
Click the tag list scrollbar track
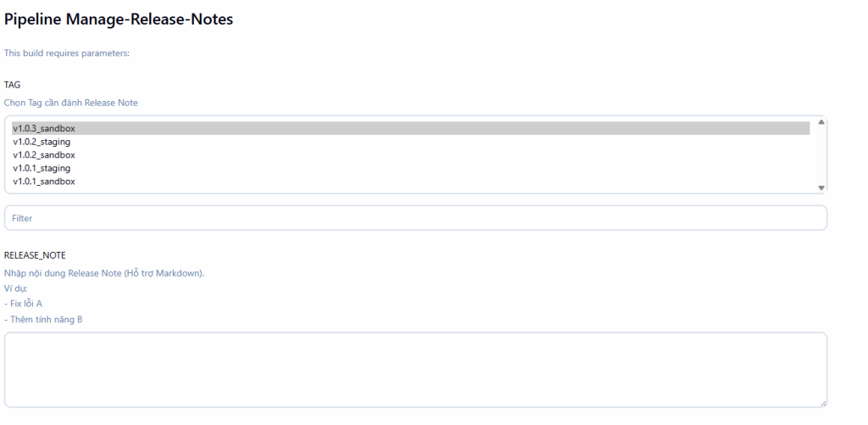821,154
